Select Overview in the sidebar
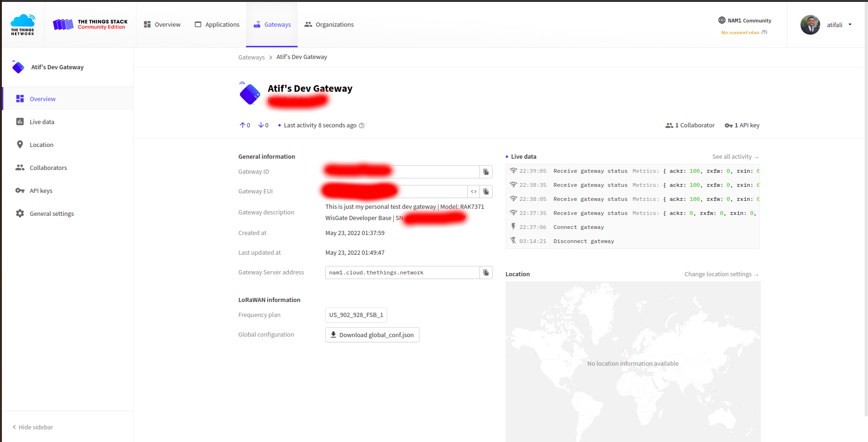Image resolution: width=868 pixels, height=442 pixels. (67, 99)
